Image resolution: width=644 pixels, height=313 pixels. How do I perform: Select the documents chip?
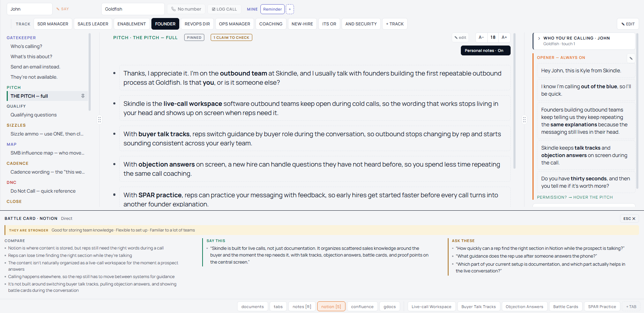pyautogui.click(x=252, y=307)
